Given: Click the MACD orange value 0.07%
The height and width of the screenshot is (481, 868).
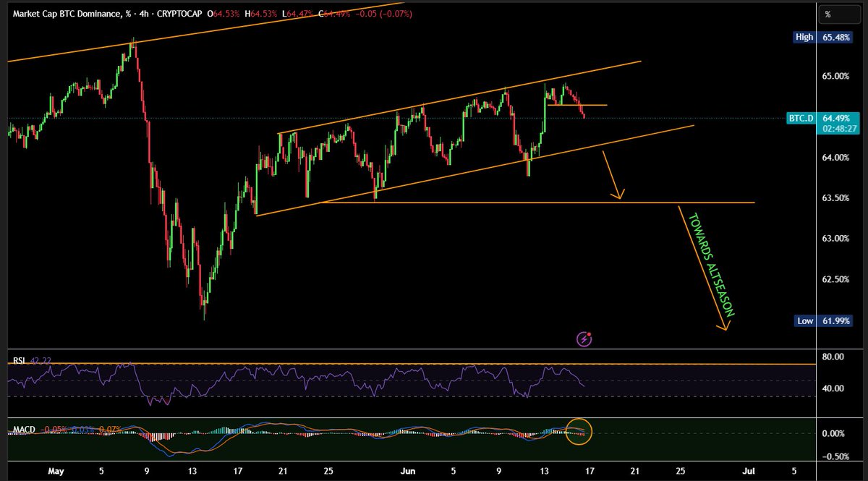Looking at the screenshot, I should 110,430.
